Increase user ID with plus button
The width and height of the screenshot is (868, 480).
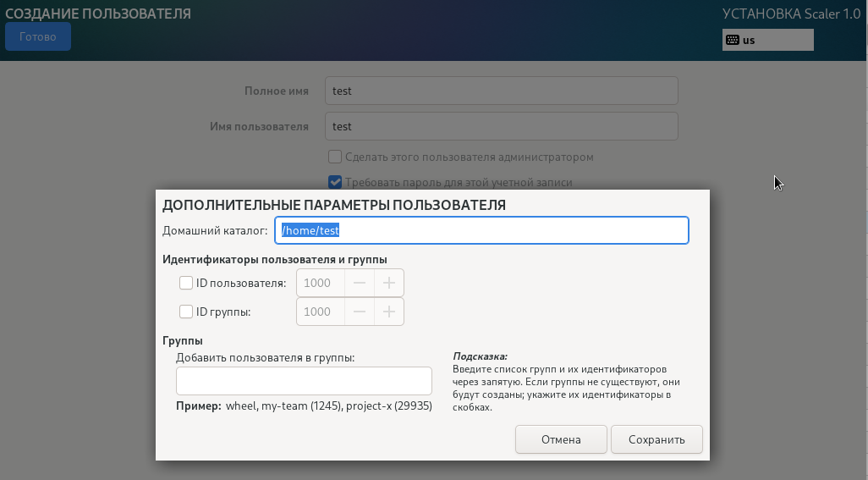(x=389, y=283)
